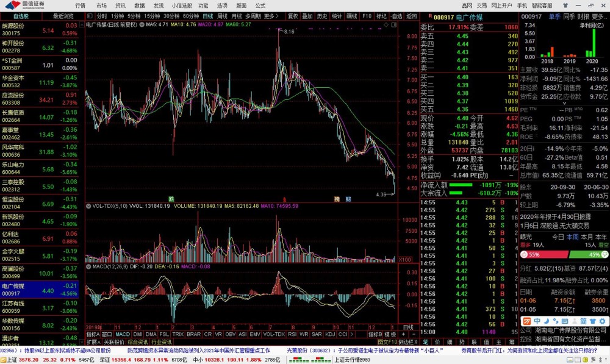Switch chart to 60分钟 period

point(190,16)
